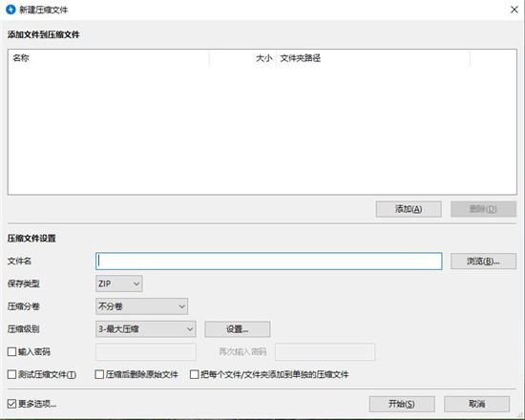Click the 文件名 input field

(x=269, y=262)
